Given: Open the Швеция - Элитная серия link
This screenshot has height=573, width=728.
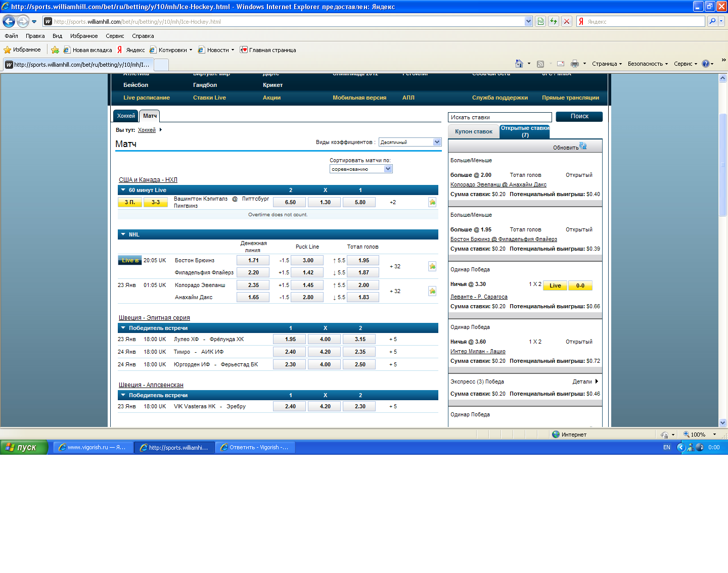Looking at the screenshot, I should click(x=154, y=318).
